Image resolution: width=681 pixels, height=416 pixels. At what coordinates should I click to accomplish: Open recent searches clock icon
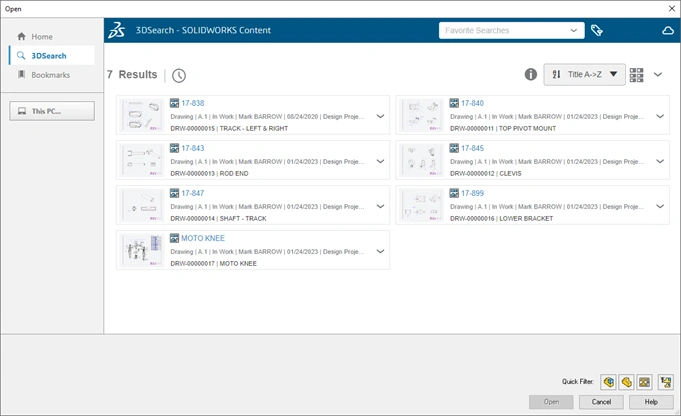tap(179, 76)
